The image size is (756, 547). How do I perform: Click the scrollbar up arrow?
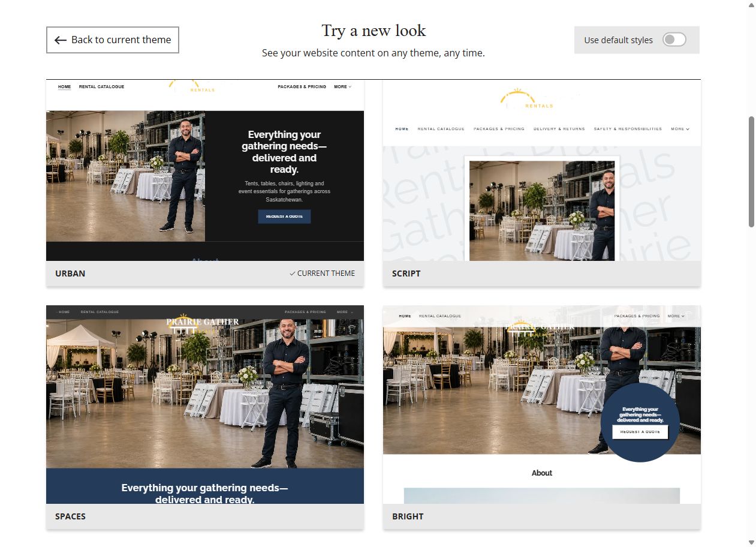click(751, 5)
